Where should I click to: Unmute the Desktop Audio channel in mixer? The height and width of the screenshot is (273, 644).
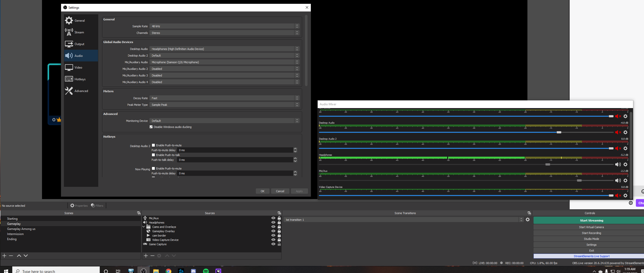(x=618, y=132)
